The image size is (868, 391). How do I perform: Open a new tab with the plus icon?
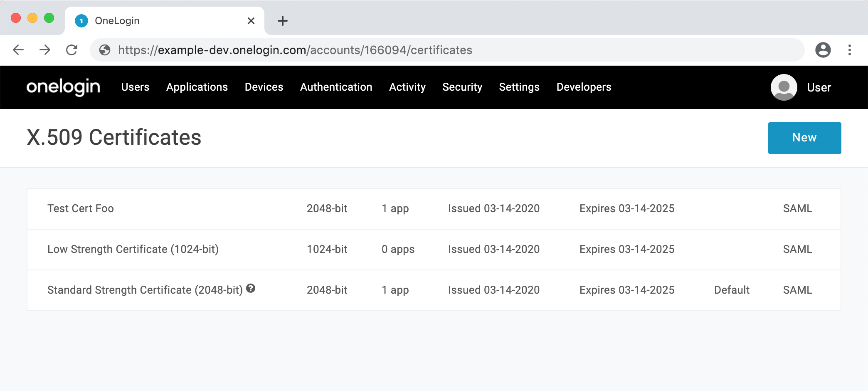[x=283, y=21]
